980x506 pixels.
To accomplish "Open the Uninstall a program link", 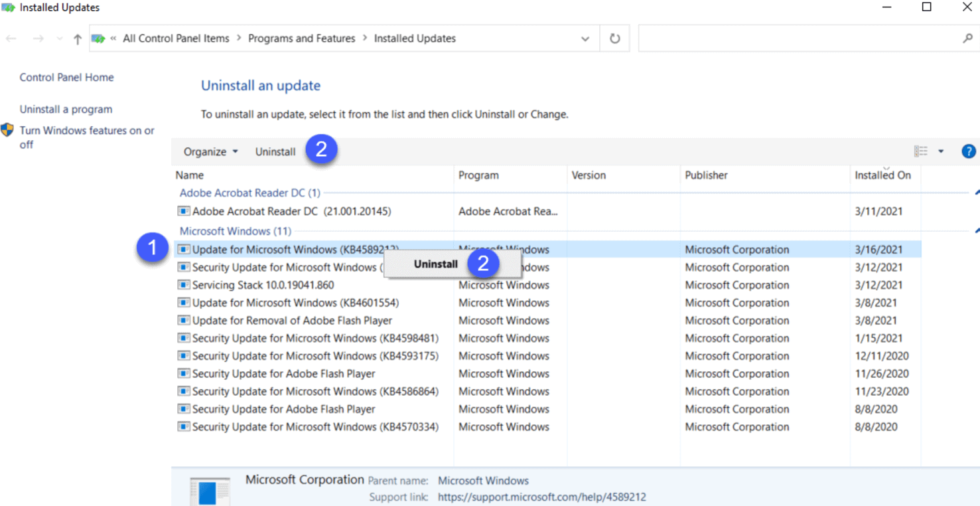I will pyautogui.click(x=66, y=109).
